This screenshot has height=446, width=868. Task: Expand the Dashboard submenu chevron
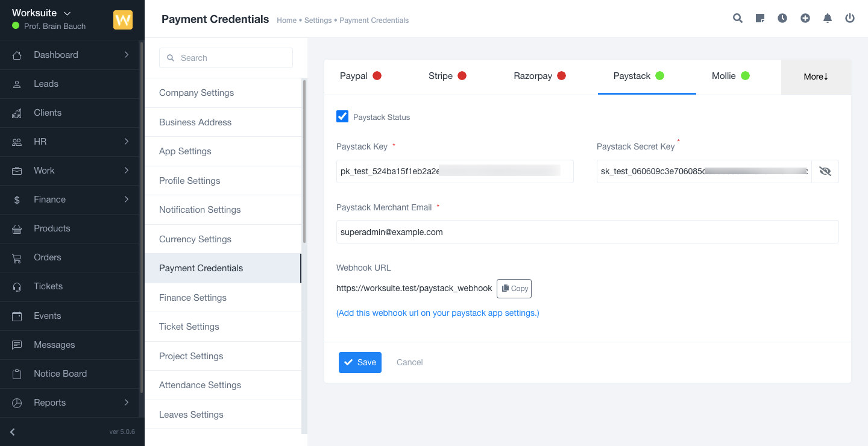point(126,55)
